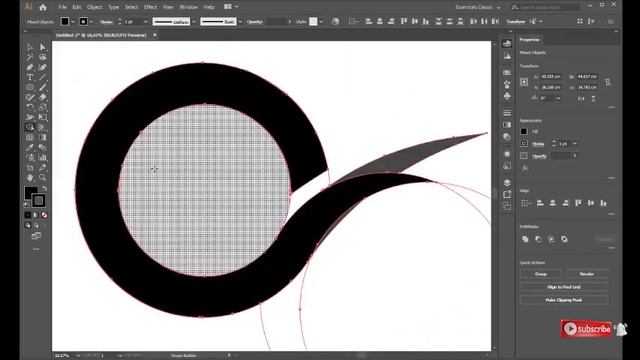
Task: Select the Eraser tool
Action: (42, 97)
